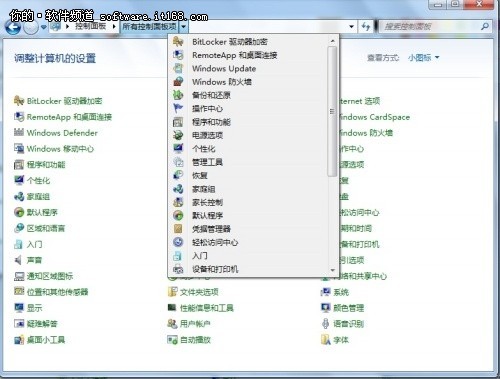Pick 操作中心 from dropdown list
Screen dimensions: 500x379
coord(207,108)
